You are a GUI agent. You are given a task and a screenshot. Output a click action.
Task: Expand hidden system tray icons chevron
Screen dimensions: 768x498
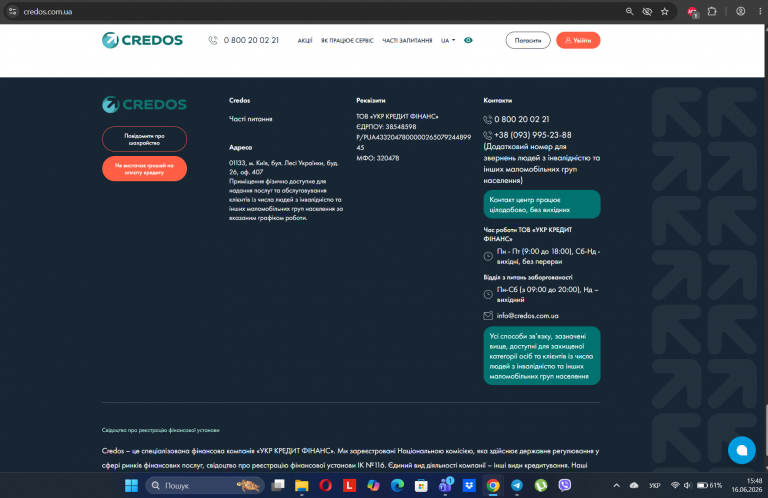(x=617, y=485)
